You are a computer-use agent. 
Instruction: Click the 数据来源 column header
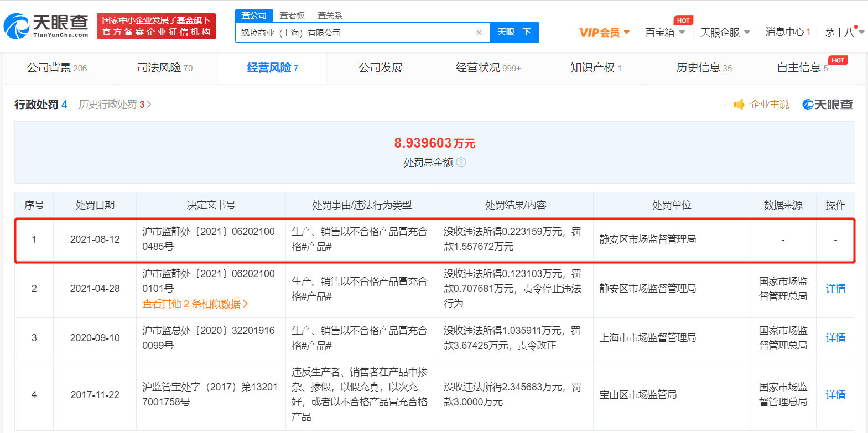[783, 205]
